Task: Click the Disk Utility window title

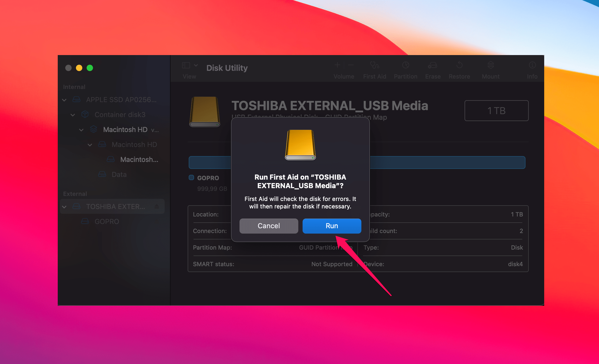Action: coord(227,68)
